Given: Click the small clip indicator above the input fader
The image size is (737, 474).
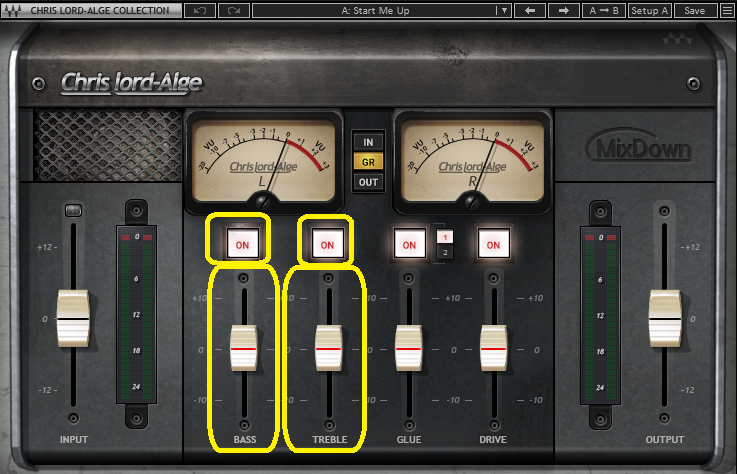Looking at the screenshot, I should point(72,209).
